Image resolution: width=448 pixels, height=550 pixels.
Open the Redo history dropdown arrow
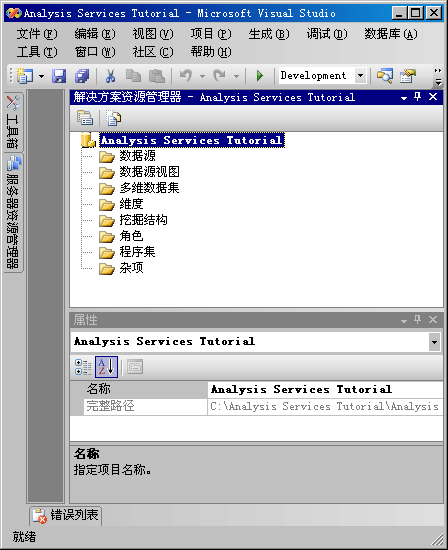236,76
